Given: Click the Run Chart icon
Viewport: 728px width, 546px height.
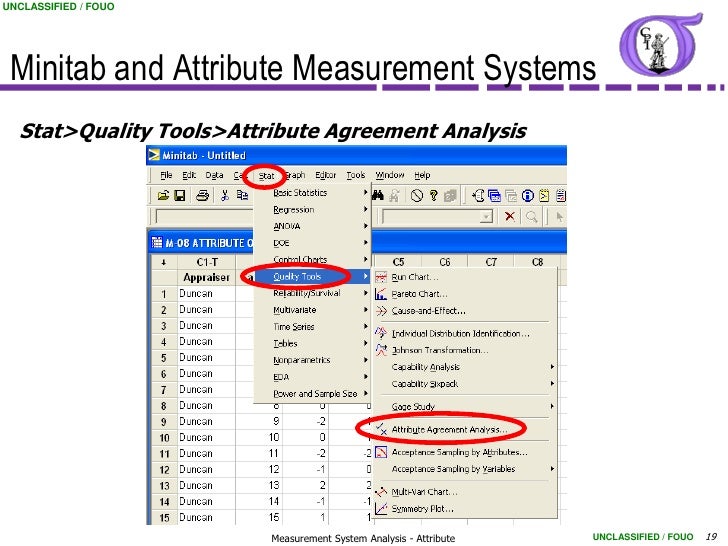Looking at the screenshot, I should click(381, 277).
